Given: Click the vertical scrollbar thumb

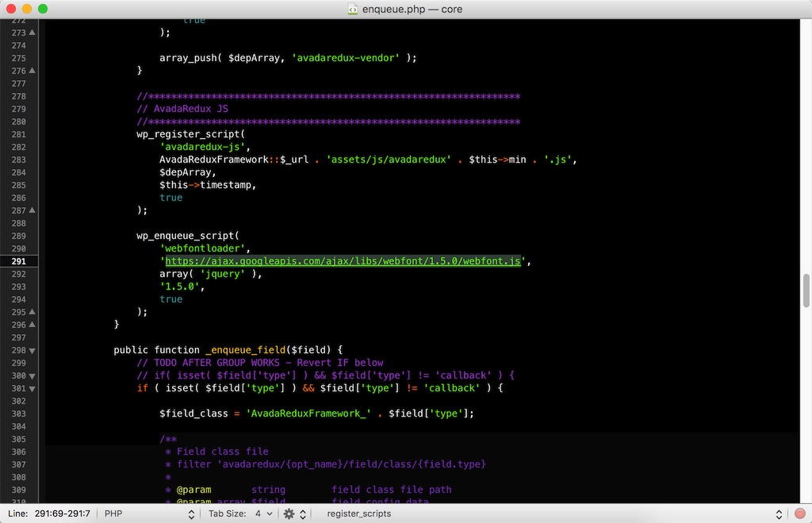Looking at the screenshot, I should 806,290.
